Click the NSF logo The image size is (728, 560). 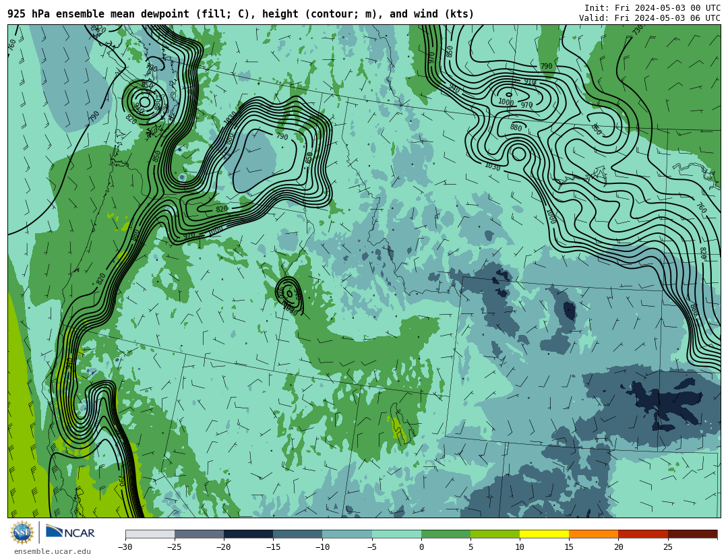pyautogui.click(x=22, y=532)
